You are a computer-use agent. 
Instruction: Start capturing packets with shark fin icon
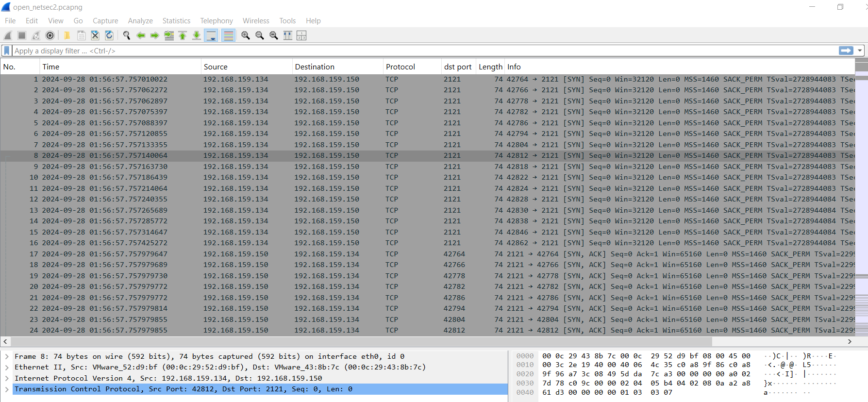tap(8, 35)
